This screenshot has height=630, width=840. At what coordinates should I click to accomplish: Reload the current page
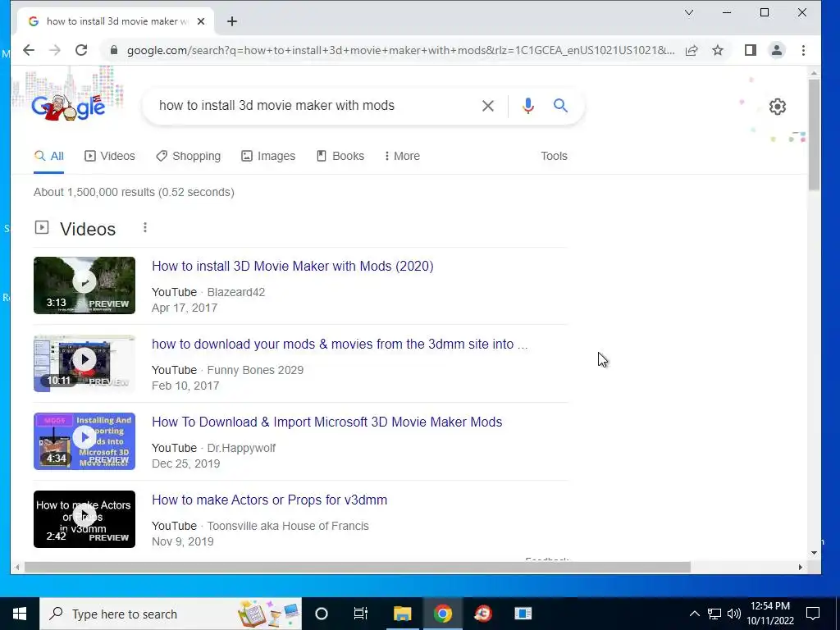click(x=81, y=50)
